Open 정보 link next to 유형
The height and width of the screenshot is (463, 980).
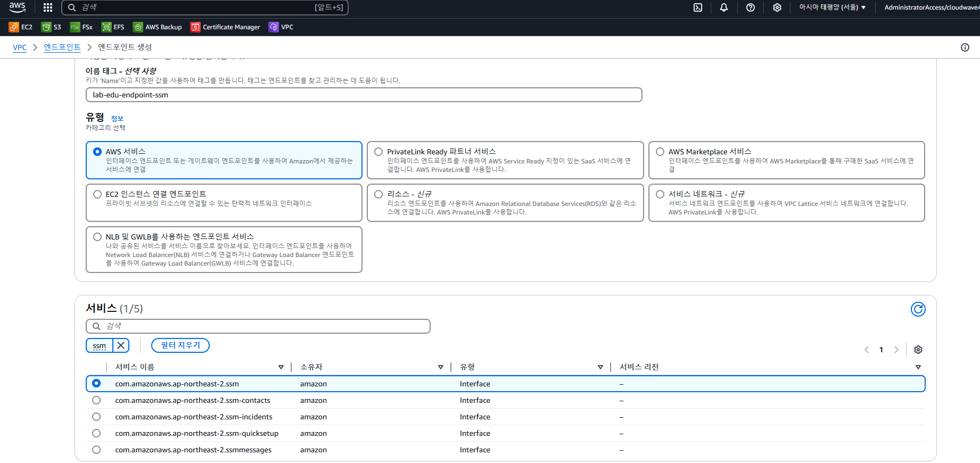pos(117,119)
